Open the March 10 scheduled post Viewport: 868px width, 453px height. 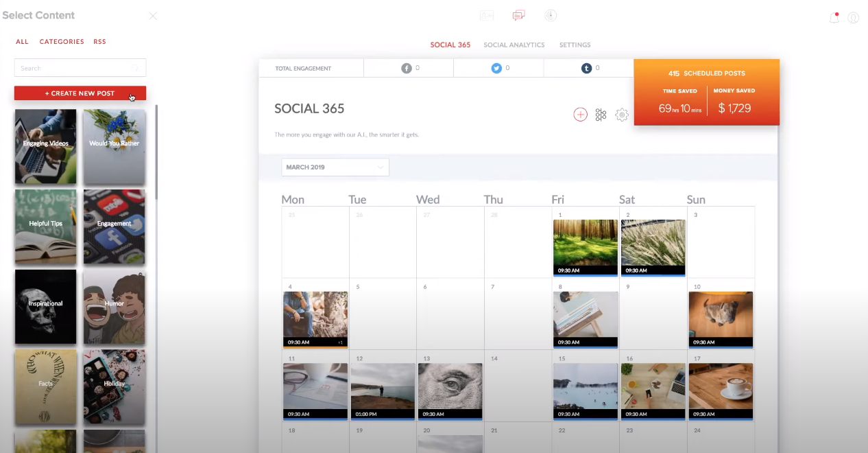721,319
